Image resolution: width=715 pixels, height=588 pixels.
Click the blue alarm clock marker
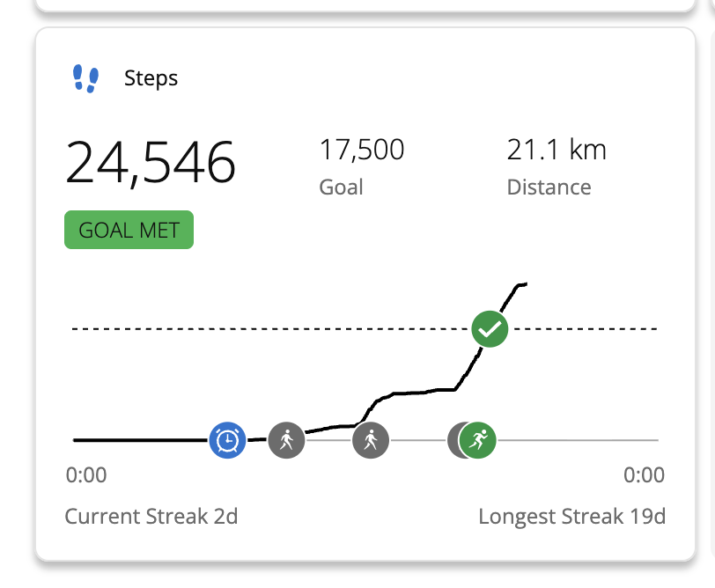tap(227, 438)
